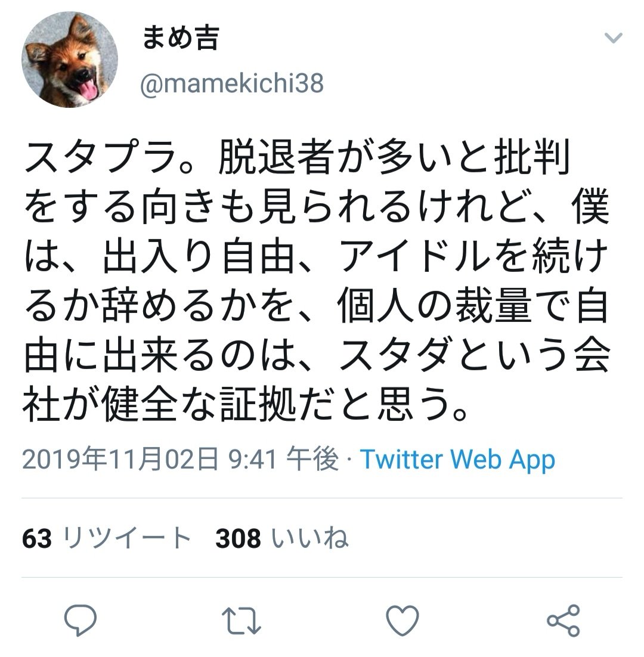Click the time 9:41 午後
Image resolution: width=644 pixels, height=657 pixels.
[284, 459]
